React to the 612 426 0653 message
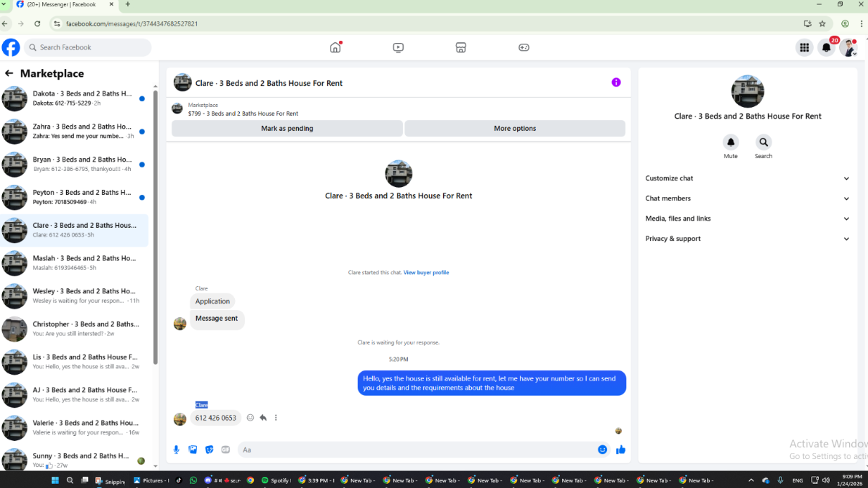The image size is (868, 488). [x=250, y=418]
